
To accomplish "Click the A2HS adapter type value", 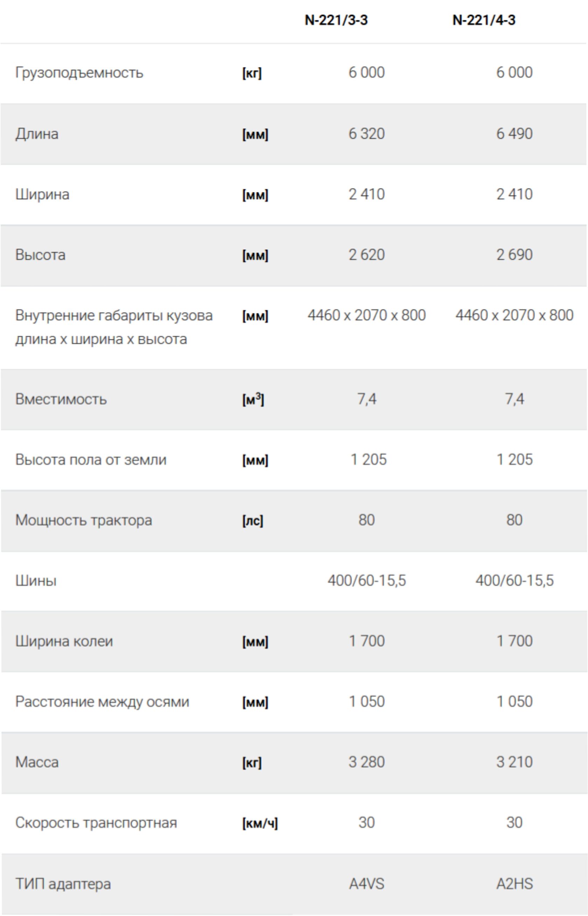I will point(514,883).
